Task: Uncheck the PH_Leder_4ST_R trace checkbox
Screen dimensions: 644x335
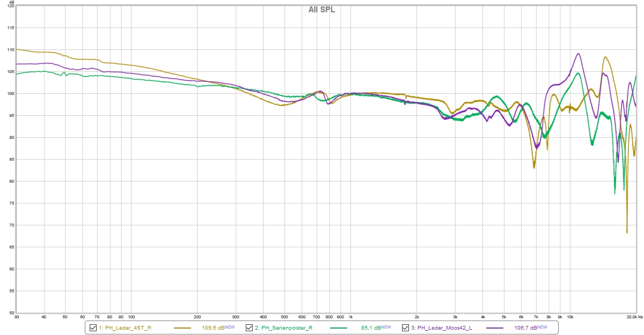Action: tap(93, 327)
